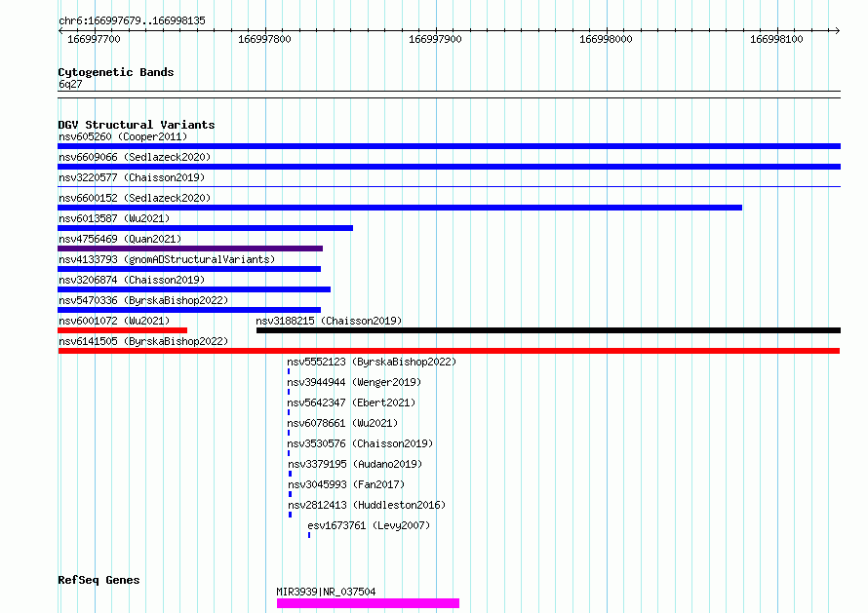Select the magenta MIR3939 gene bar
The image size is (868, 613).
(x=368, y=603)
